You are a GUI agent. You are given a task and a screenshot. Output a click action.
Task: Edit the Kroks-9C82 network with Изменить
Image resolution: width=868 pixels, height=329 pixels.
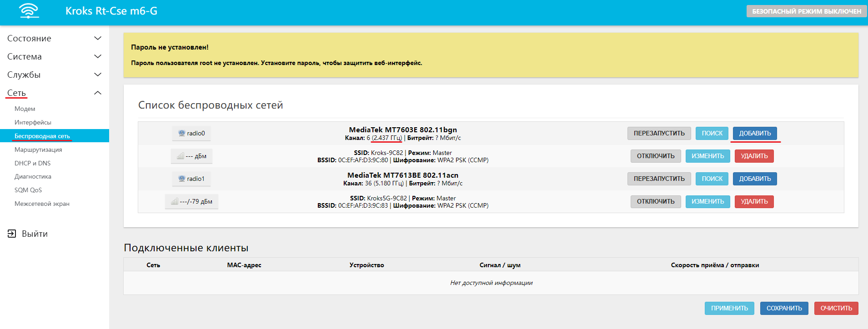tap(707, 156)
